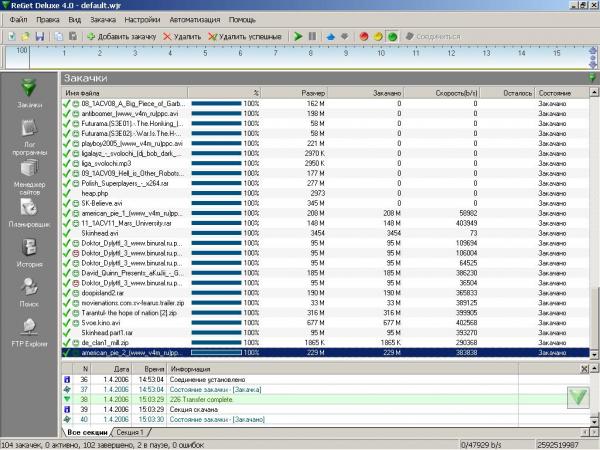Viewport: 600px width, 450px height.
Task: Click the 2592519987 status bar field
Action: 566,445
